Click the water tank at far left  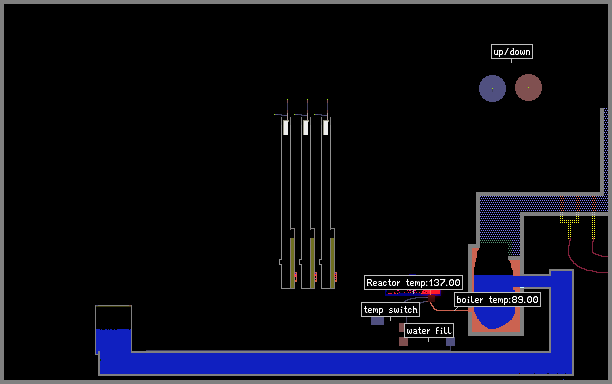[x=114, y=330]
